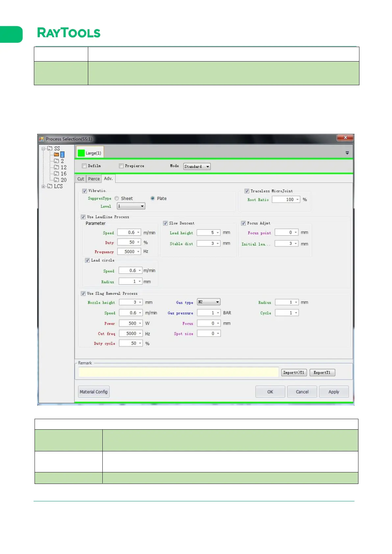Click the green Large(1) layer swatch

pos(81,153)
